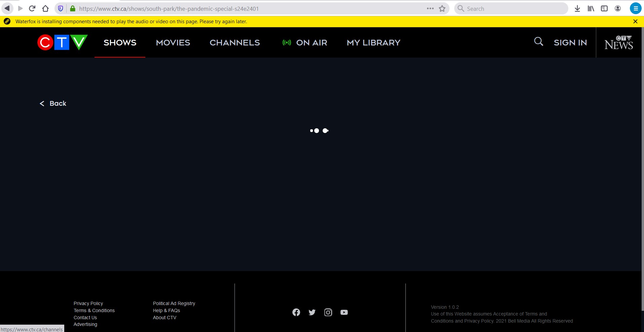Image resolution: width=644 pixels, height=332 pixels.
Task: Visit CTV's Facebook page
Action: (x=296, y=312)
